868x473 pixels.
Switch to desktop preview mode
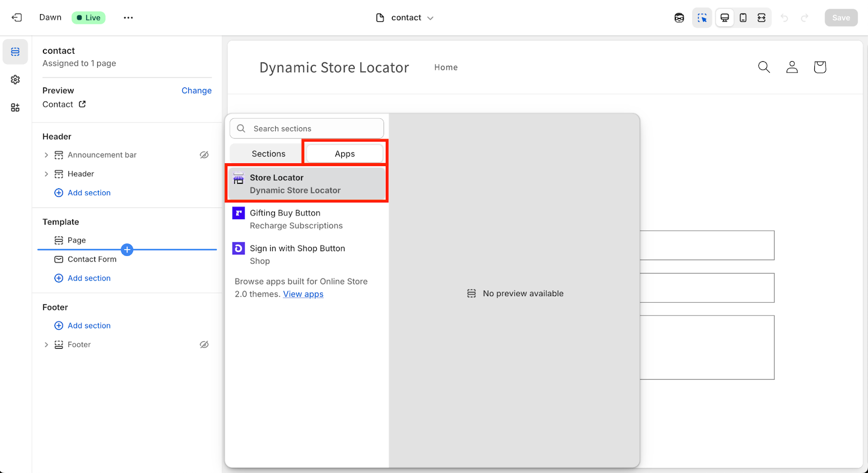point(725,18)
